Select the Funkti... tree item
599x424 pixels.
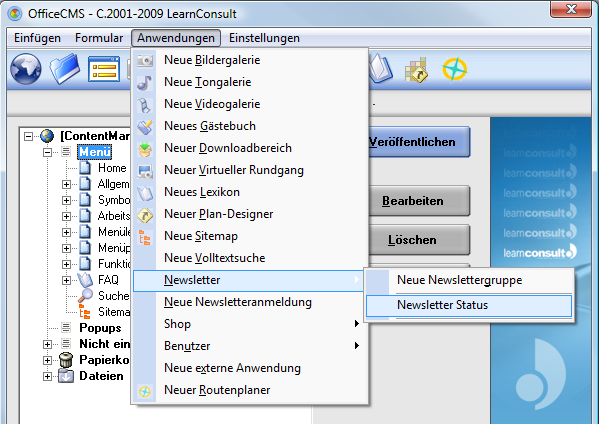click(x=114, y=264)
